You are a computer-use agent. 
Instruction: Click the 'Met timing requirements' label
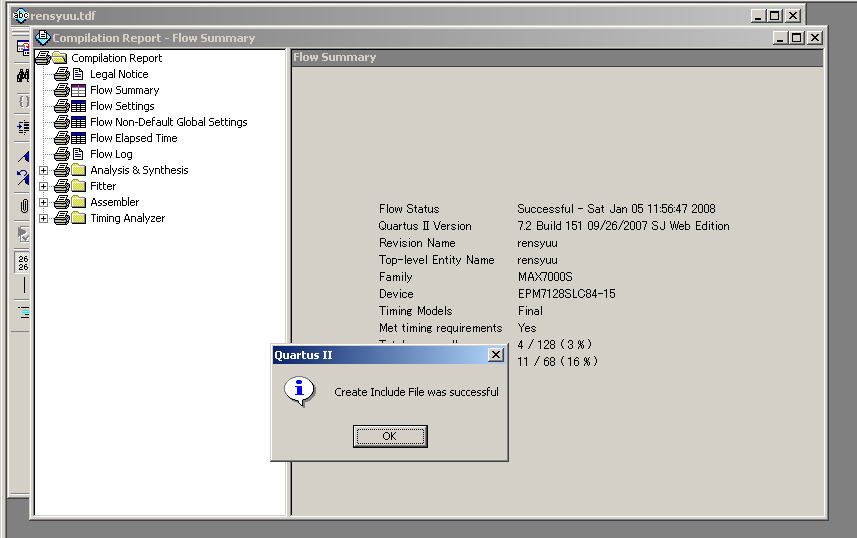441,328
